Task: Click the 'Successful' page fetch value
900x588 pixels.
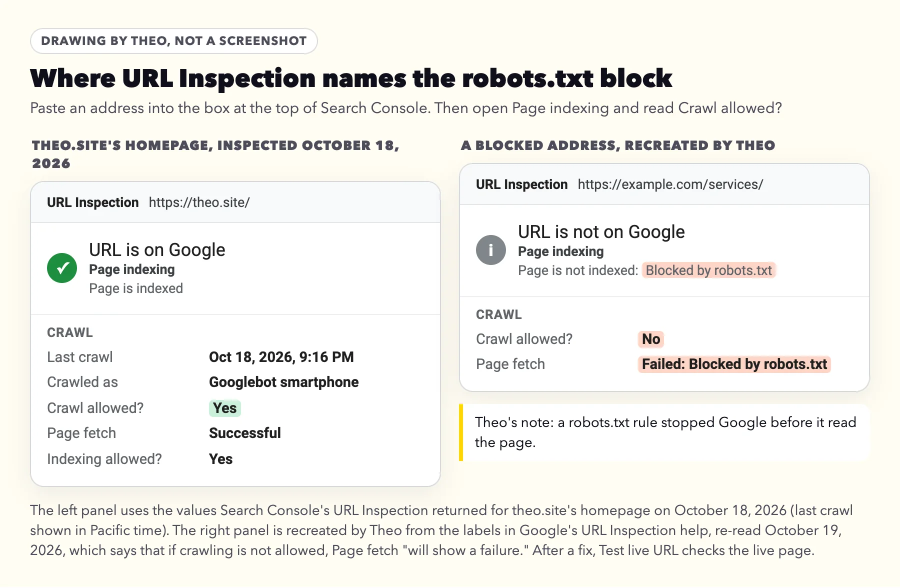Action: (244, 433)
